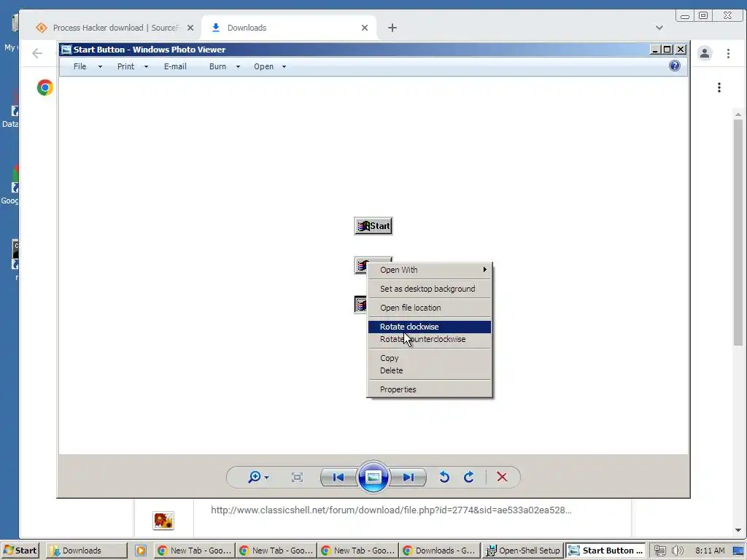Click the downloaded file thumbnail icon

[163, 521]
